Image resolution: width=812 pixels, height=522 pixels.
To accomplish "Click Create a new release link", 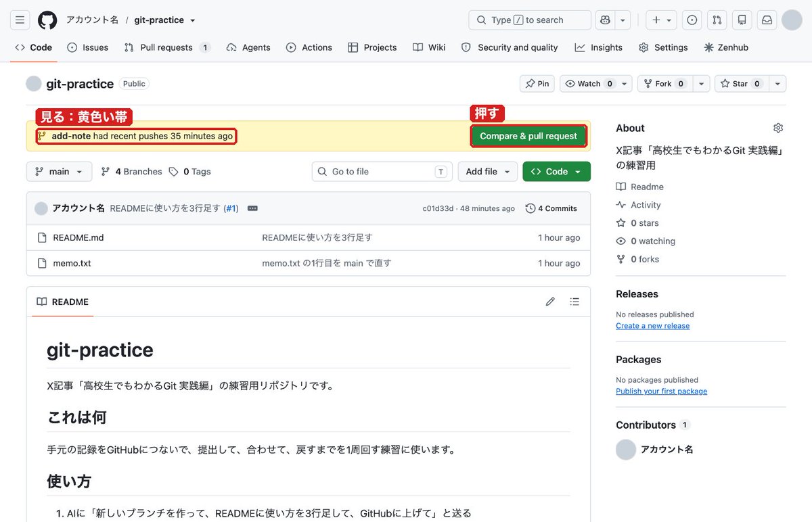I will pos(653,326).
